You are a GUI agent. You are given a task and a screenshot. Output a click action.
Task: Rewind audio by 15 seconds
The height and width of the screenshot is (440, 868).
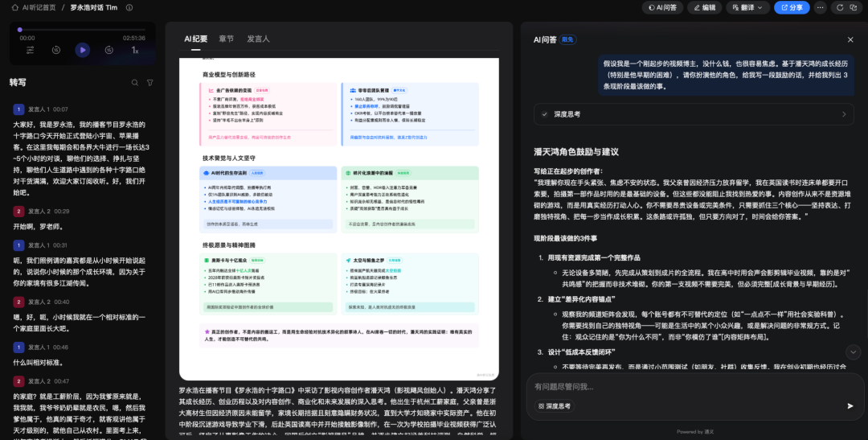point(56,50)
